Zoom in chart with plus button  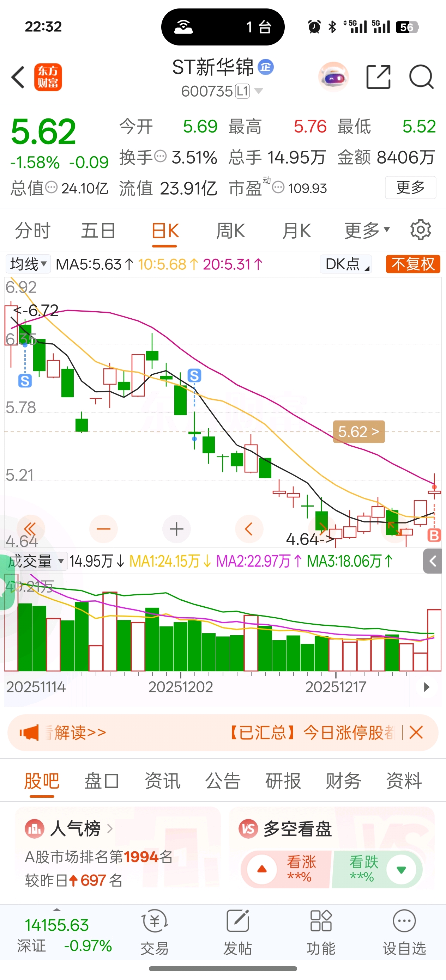tap(176, 529)
